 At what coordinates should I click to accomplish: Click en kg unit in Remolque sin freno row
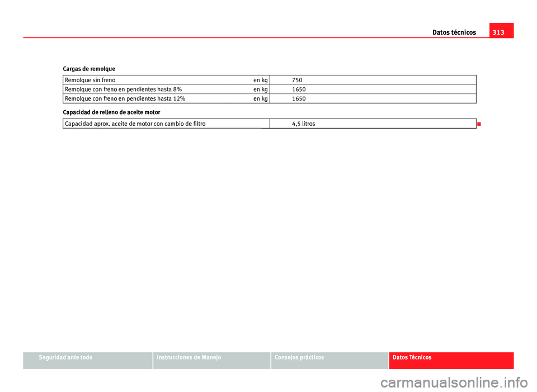[x=261, y=80]
